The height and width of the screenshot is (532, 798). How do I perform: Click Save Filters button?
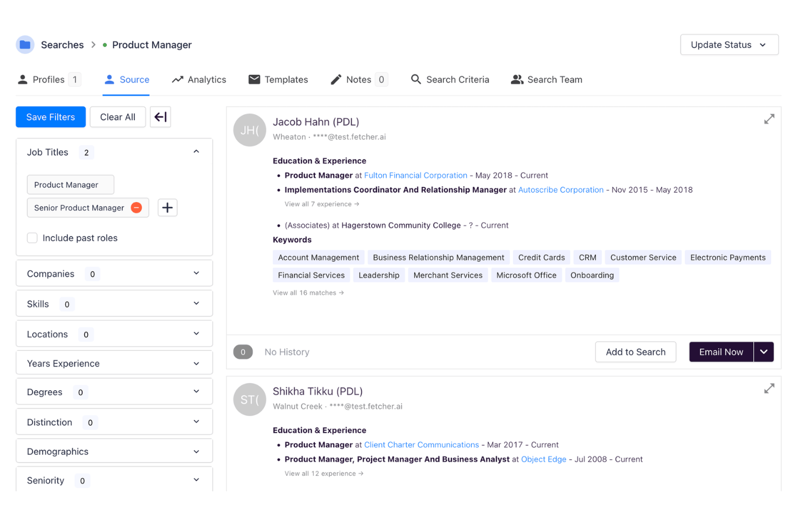pos(51,117)
